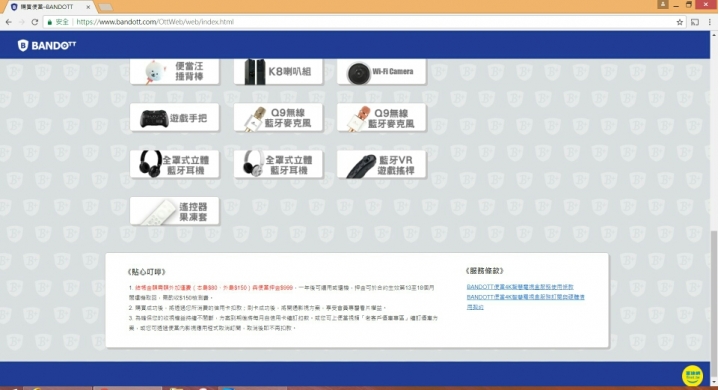Pick the rose-pink Q9無線藍牙麥克風 card
The height and width of the screenshot is (390, 720).
coord(382,118)
